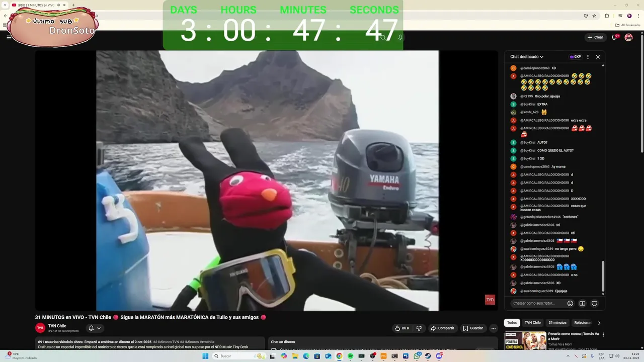The image size is (644, 362).
Task: Close the live chat panel
Action: click(x=598, y=57)
